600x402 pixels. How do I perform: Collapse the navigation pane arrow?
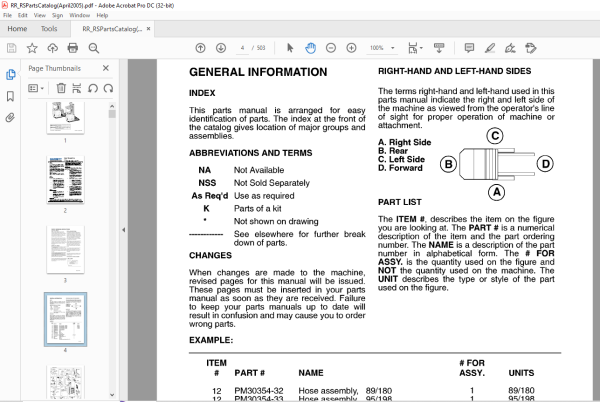pyautogui.click(x=124, y=230)
